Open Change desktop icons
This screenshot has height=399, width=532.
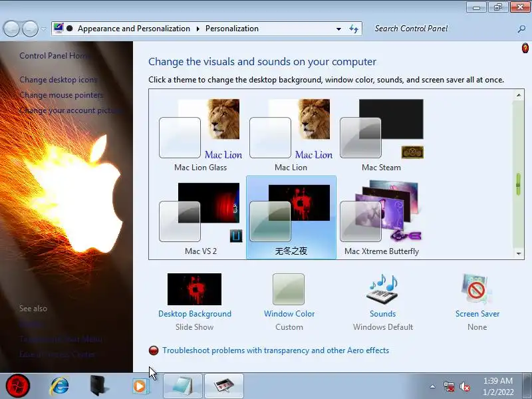tap(59, 80)
